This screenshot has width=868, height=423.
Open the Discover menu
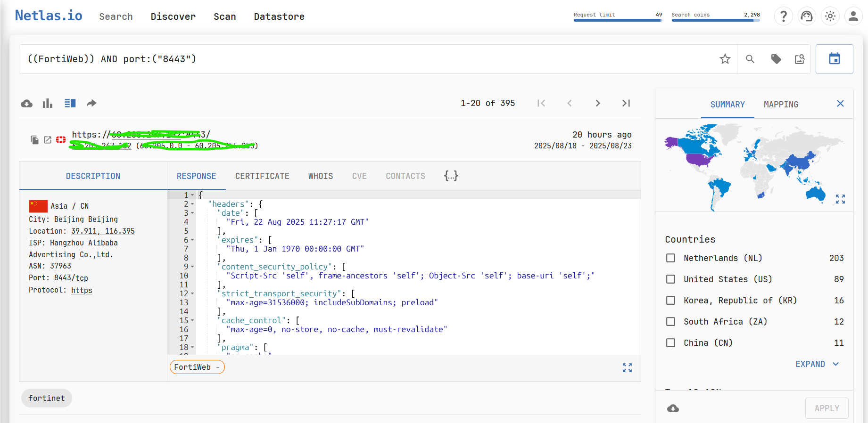173,16
